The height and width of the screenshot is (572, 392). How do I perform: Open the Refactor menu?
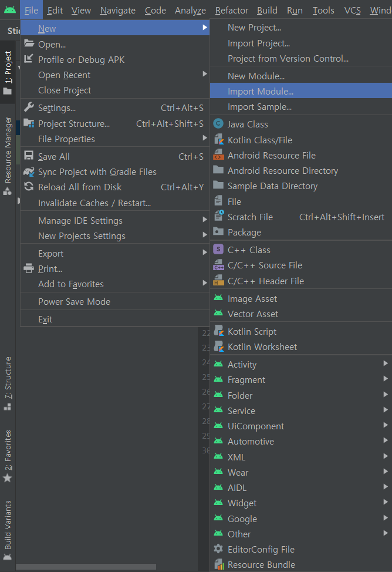point(232,10)
